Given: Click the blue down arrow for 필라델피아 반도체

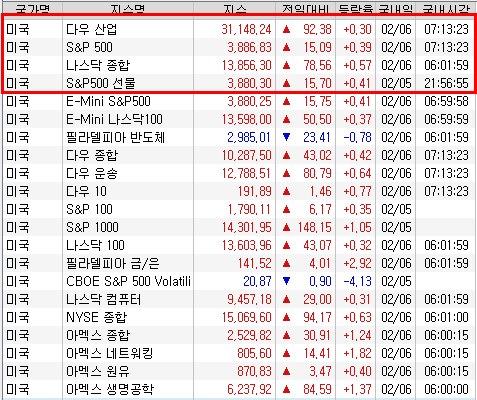Looking at the screenshot, I should [x=286, y=137].
